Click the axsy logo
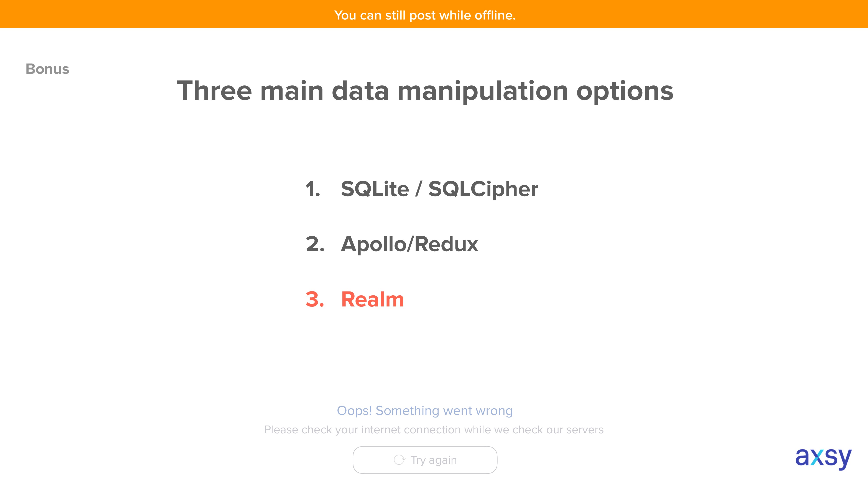This screenshot has width=868, height=488. click(823, 458)
